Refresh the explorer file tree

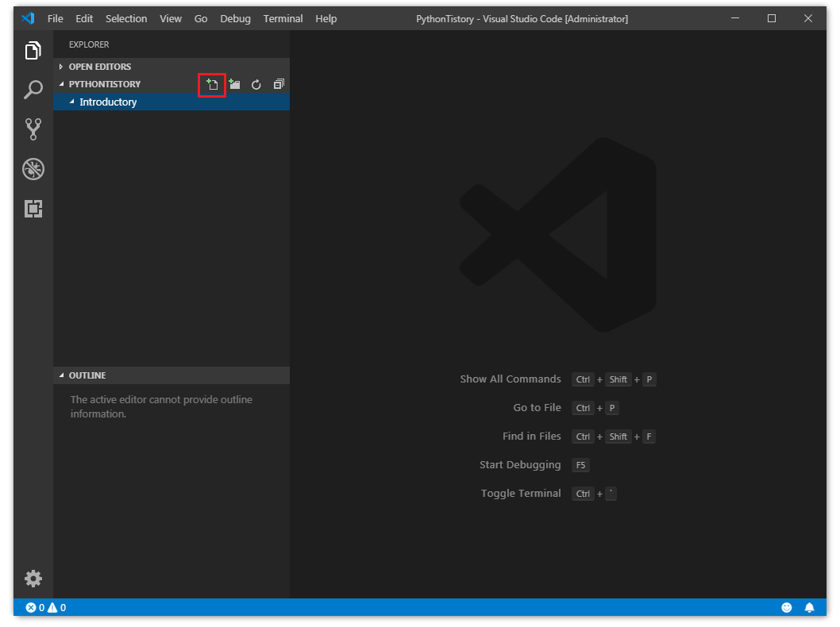pos(256,85)
